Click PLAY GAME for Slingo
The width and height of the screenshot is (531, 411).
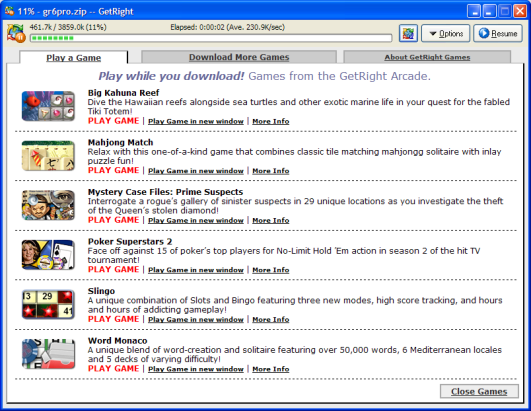pos(113,319)
